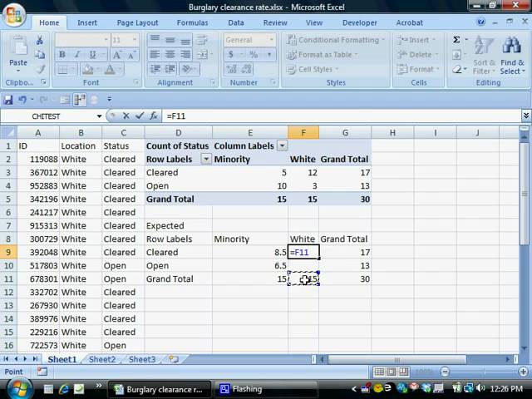This screenshot has height=399, width=532.
Task: Click the zoom out minus button
Action: click(445, 372)
